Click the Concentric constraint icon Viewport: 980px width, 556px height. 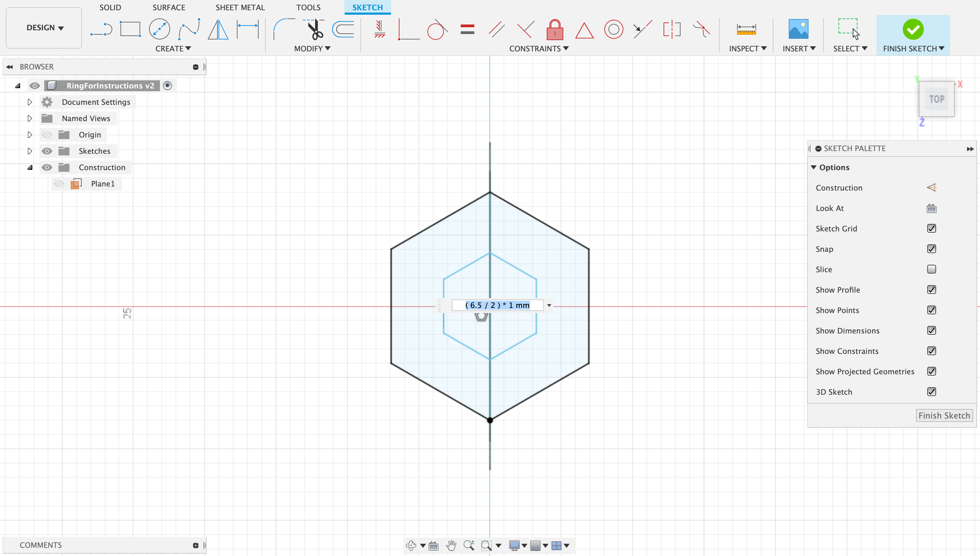[x=614, y=29]
